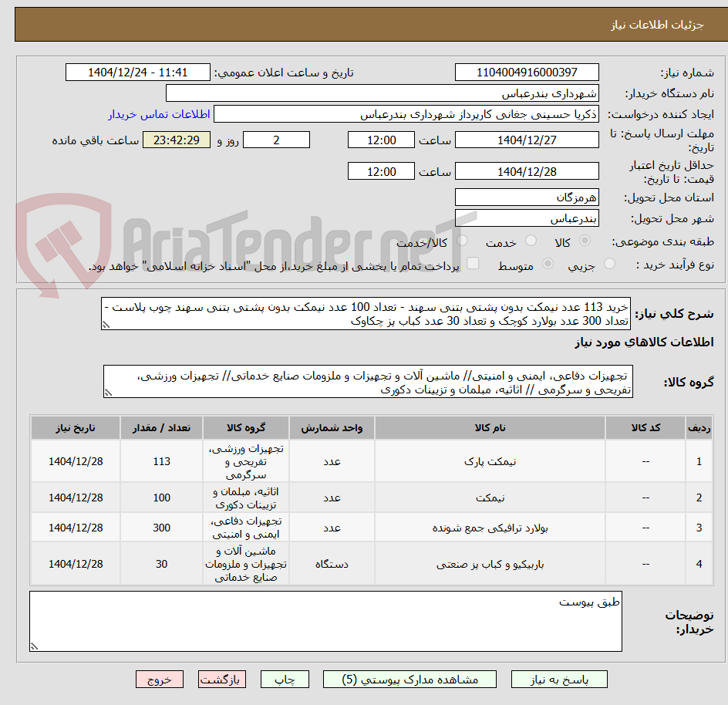
Task: Select the متوسط purchase type radio
Action: pyautogui.click(x=548, y=264)
